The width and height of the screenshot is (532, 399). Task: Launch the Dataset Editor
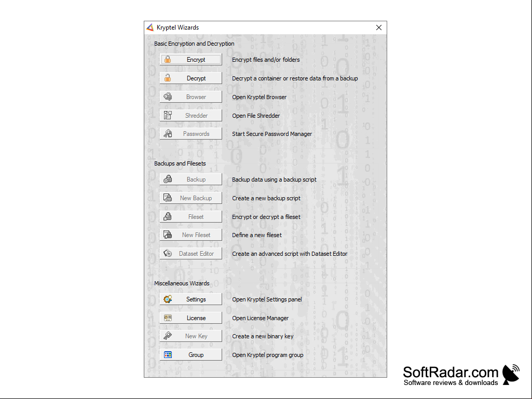tap(190, 253)
